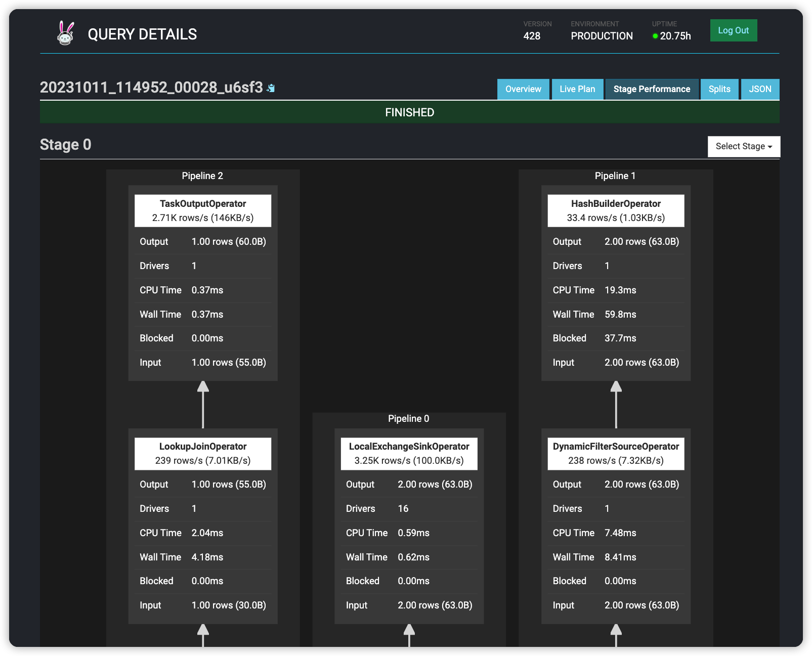Click arrow between LookupJoinOperator and TaskOutputOperator
This screenshot has width=812, height=656.
tap(203, 405)
